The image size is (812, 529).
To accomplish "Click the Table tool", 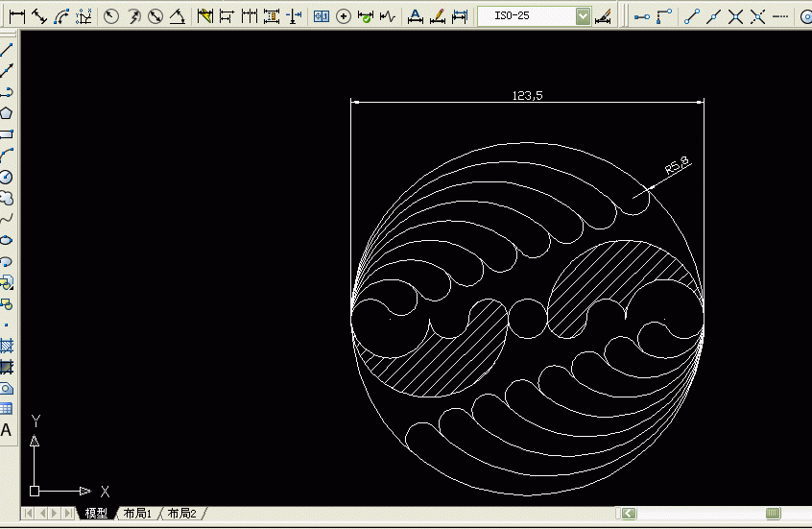I will 7,409.
